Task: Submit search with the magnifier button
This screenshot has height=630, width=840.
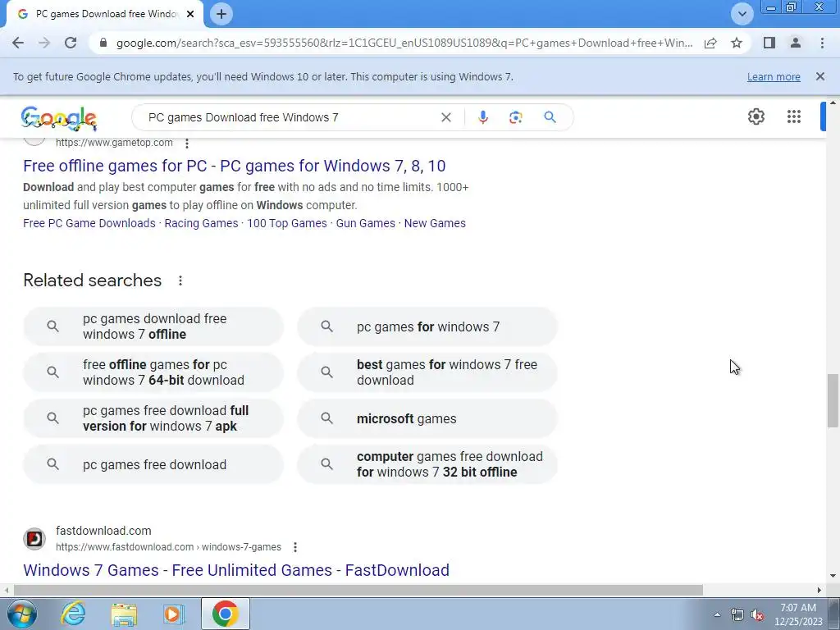Action: pos(550,117)
